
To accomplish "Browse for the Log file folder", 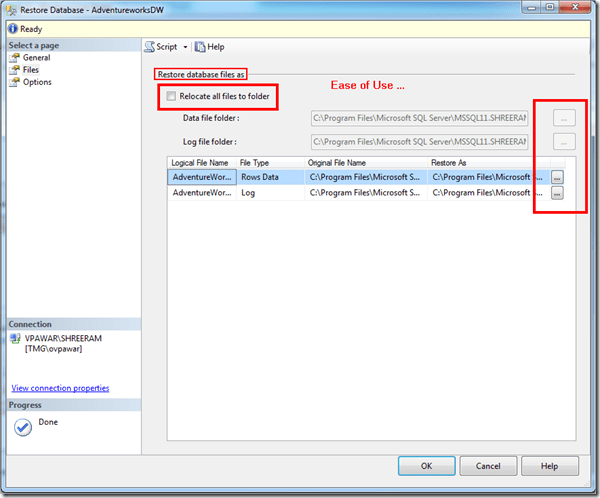I will click(x=564, y=142).
